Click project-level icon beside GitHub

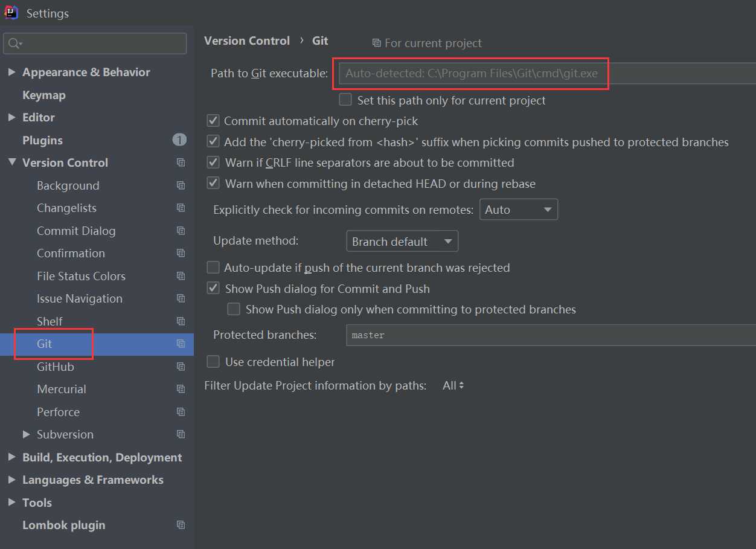pos(181,367)
